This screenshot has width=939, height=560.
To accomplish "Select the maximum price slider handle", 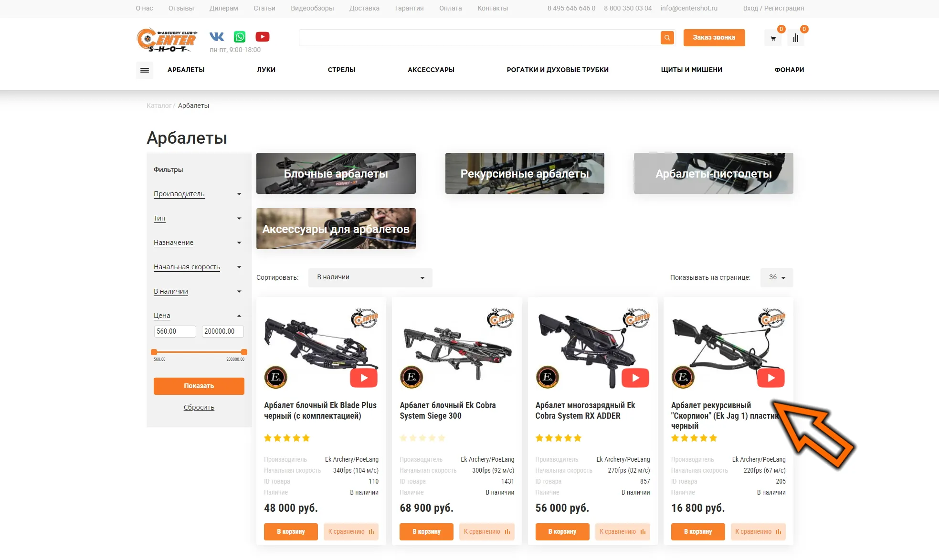I will click(244, 352).
